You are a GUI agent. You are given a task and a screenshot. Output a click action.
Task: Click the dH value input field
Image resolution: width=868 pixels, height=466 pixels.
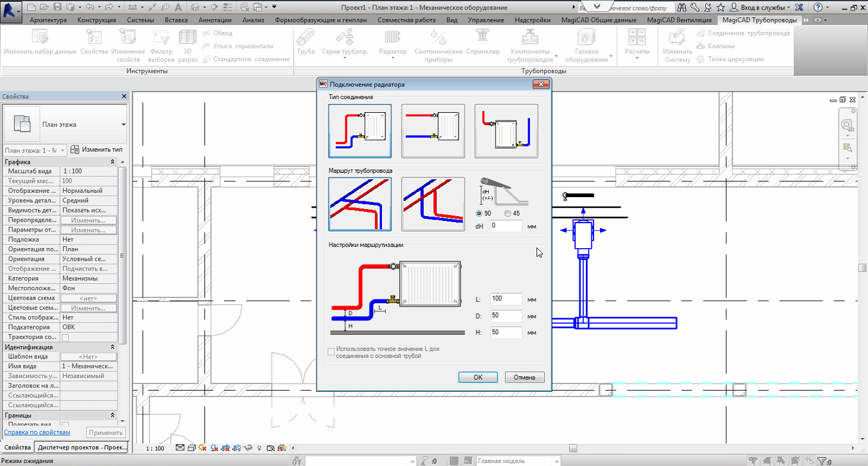(x=506, y=226)
